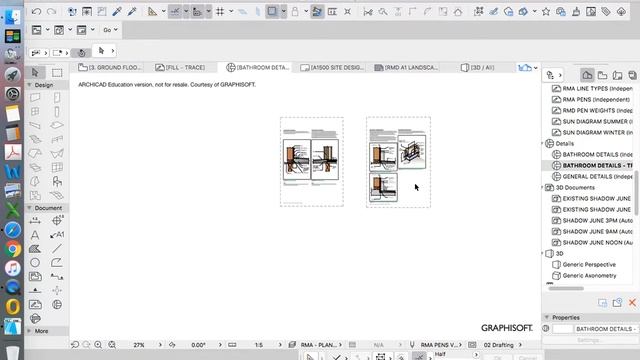Switch to the 3. GROUND FLOOR tab
640x360 pixels.
(110, 67)
